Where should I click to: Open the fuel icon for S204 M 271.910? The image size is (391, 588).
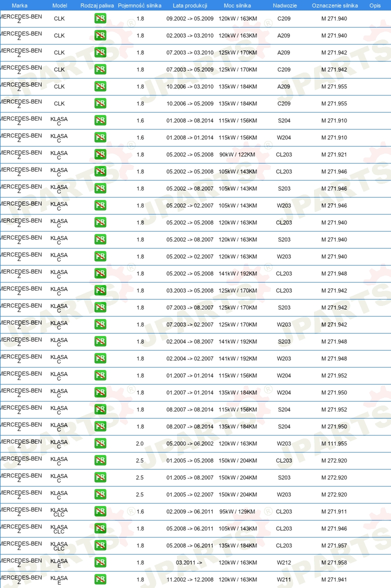(x=100, y=120)
